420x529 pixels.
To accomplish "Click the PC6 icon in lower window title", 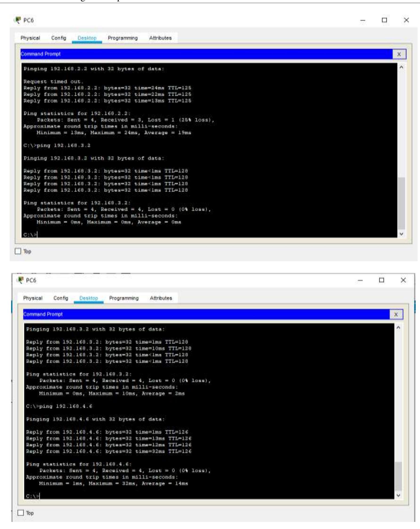I will click(20, 280).
